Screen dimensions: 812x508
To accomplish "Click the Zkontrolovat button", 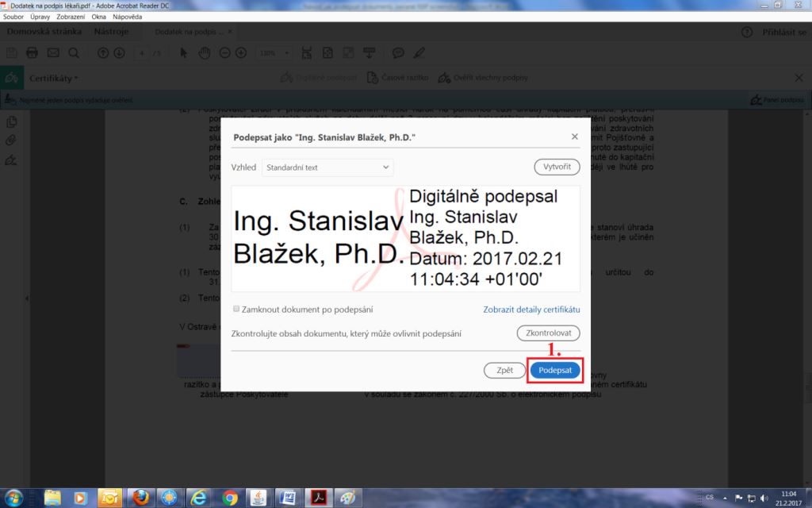I will pyautogui.click(x=548, y=333).
